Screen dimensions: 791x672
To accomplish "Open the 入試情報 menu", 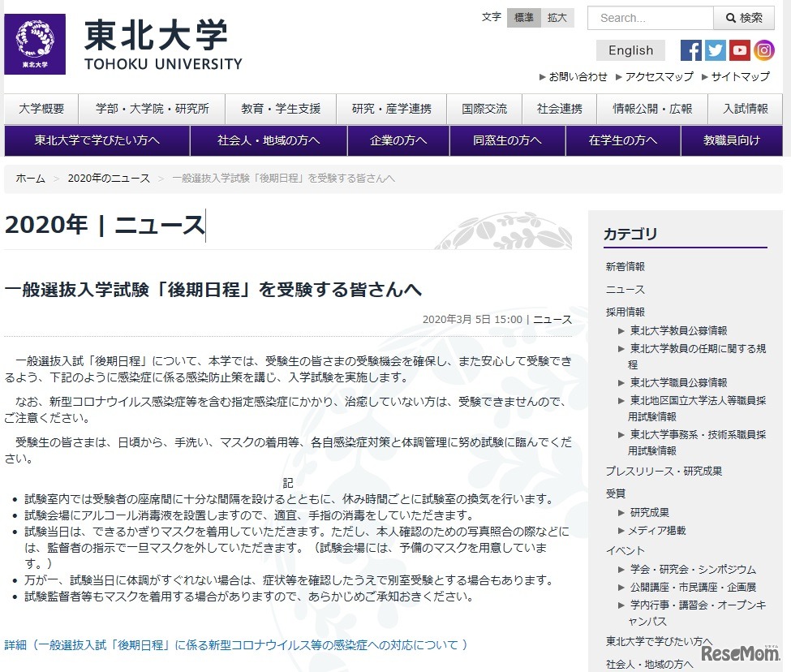I will pos(746,109).
